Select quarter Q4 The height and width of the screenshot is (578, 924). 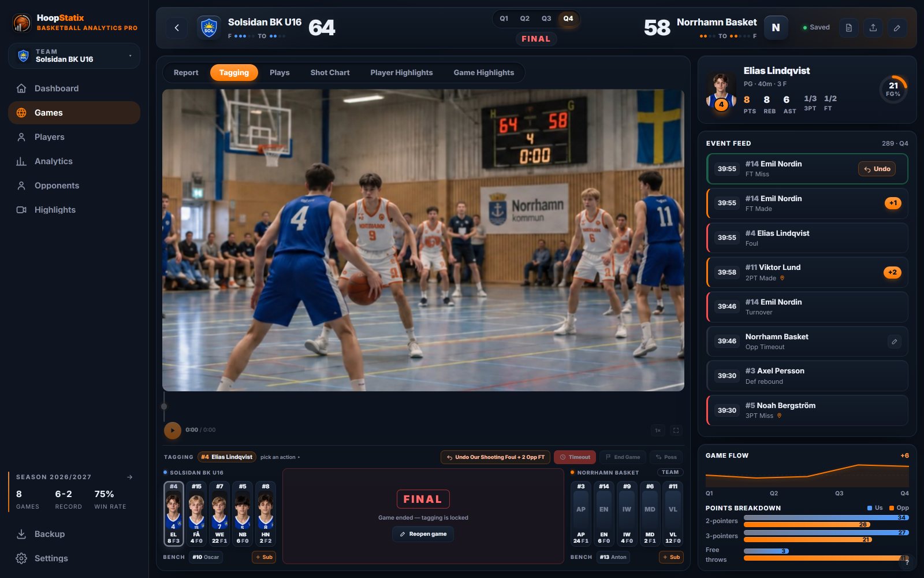(x=568, y=18)
